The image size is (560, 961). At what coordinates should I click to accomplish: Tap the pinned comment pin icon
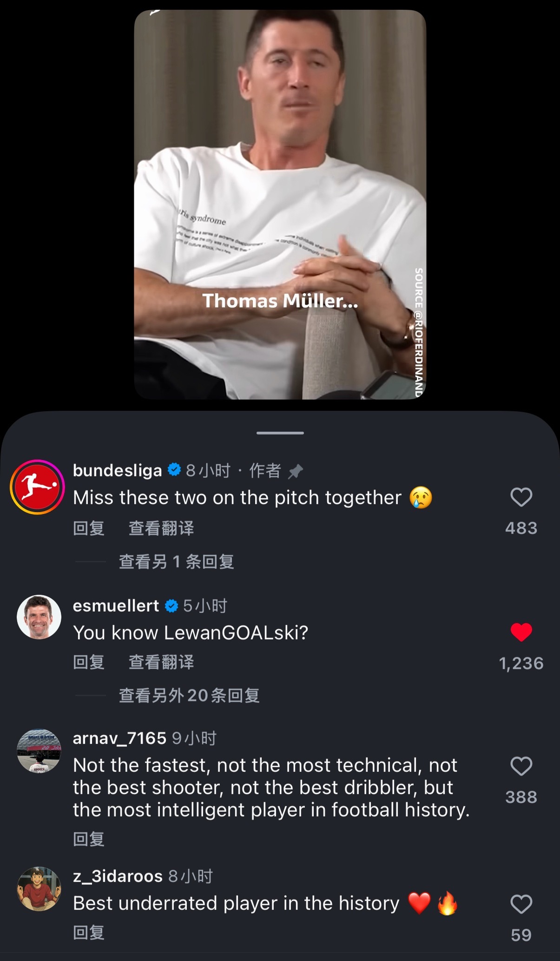click(296, 472)
